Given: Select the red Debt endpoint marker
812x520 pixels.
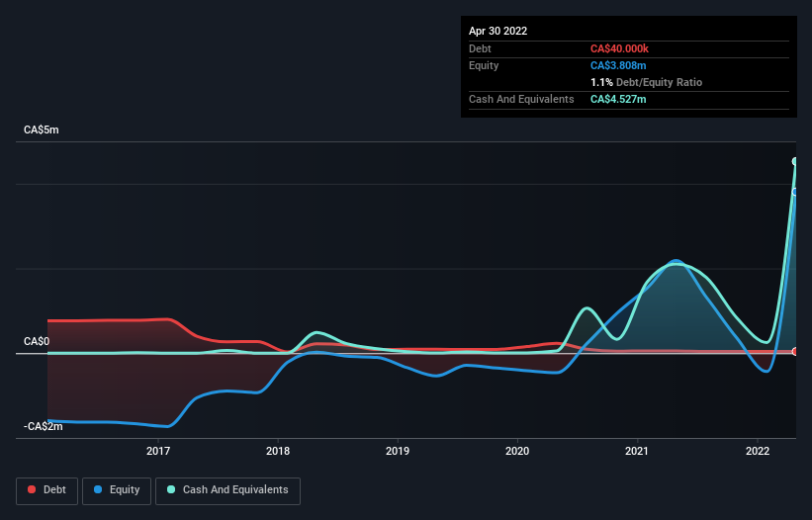Looking at the screenshot, I should (795, 352).
